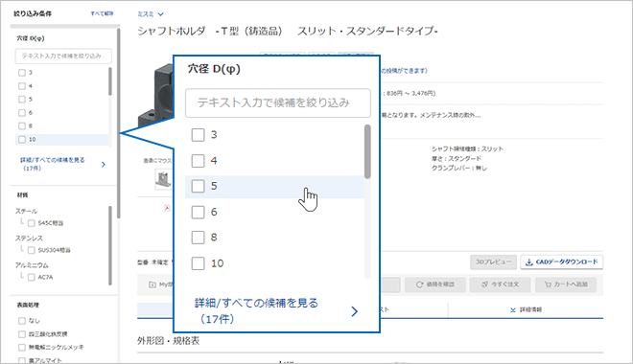The image size is (633, 364).
Task: Focus the sidebar テキスト入力で候補を絞り込み field
Action: 63,56
